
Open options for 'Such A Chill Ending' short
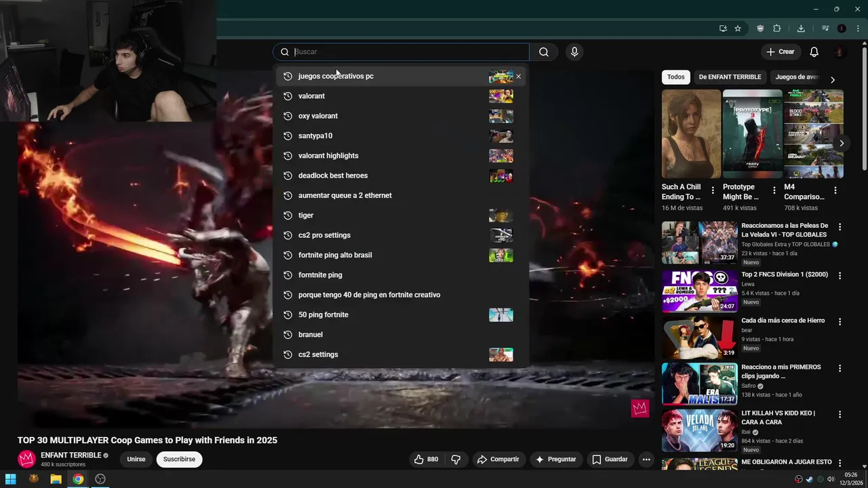[x=713, y=190]
